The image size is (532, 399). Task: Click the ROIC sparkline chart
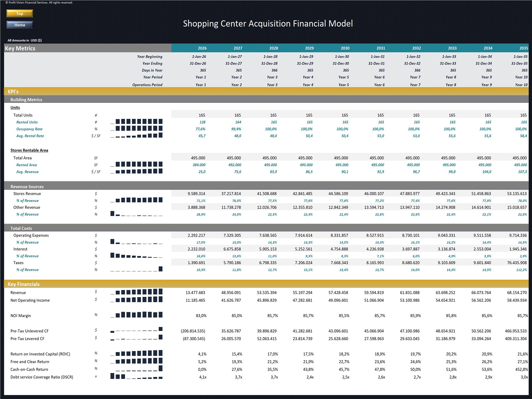[x=136, y=353]
